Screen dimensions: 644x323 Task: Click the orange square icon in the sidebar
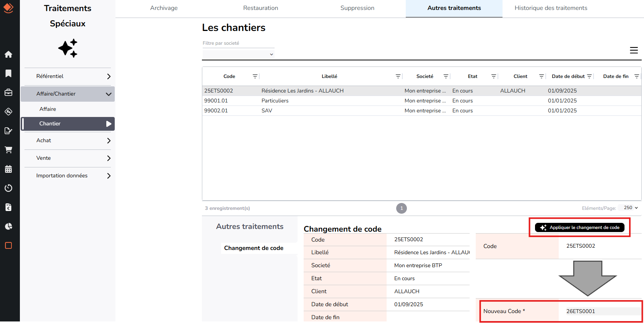[x=8, y=245]
